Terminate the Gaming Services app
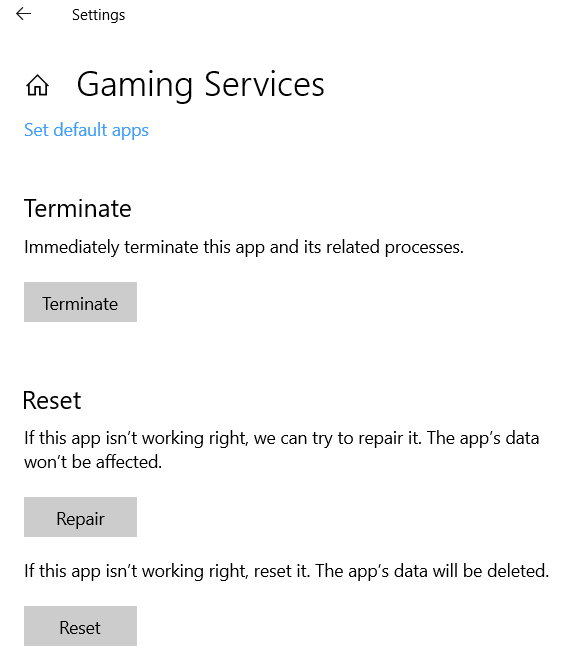The width and height of the screenshot is (575, 663). (x=80, y=302)
